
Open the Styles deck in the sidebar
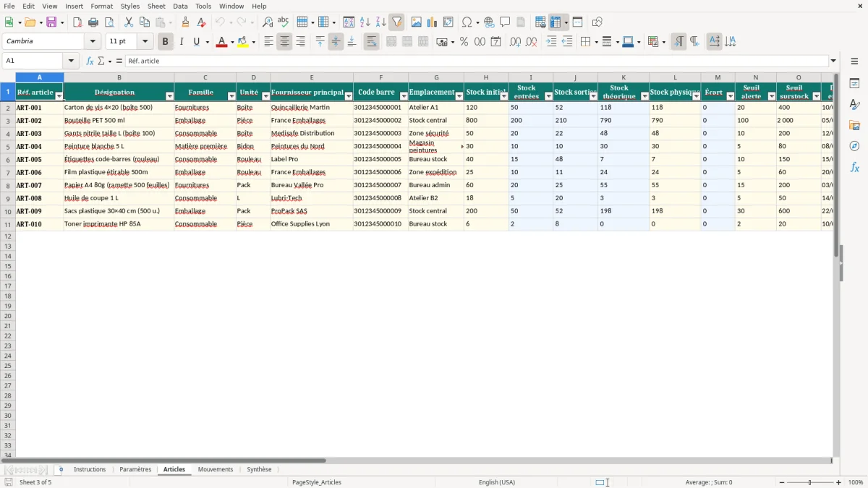click(x=854, y=105)
